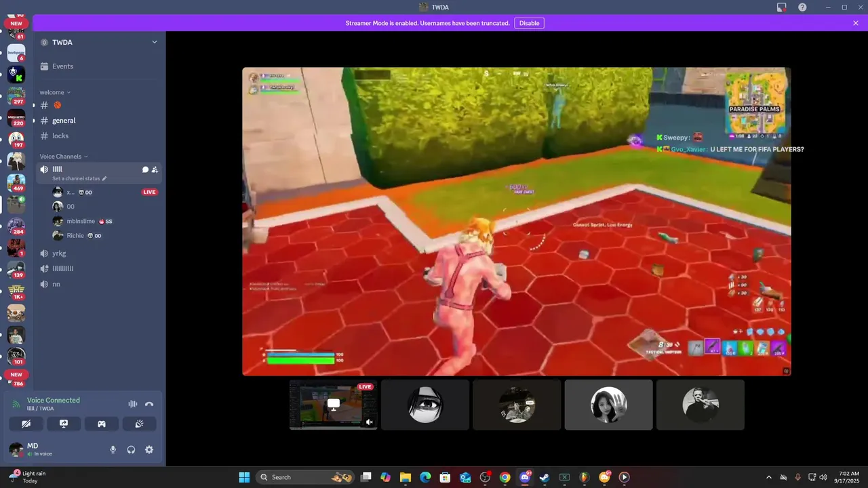The width and height of the screenshot is (868, 488).
Task: Open the server with 220 badge
Action: pos(16,117)
